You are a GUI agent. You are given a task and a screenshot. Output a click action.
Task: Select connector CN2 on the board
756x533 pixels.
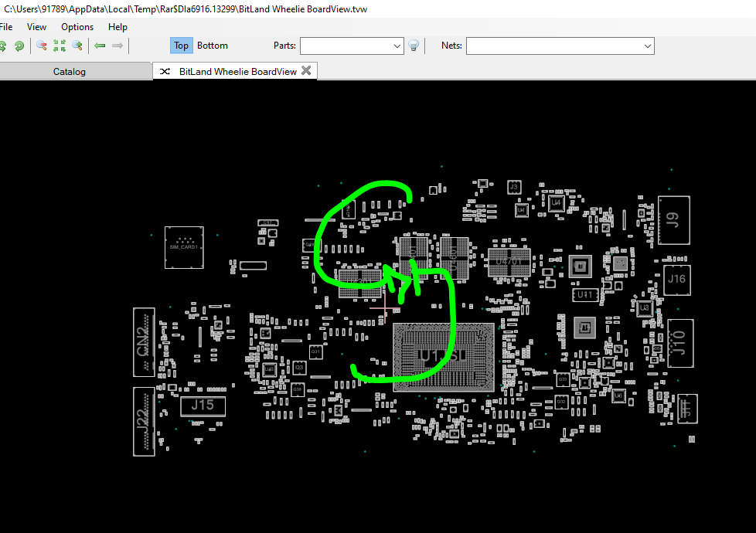click(x=144, y=341)
